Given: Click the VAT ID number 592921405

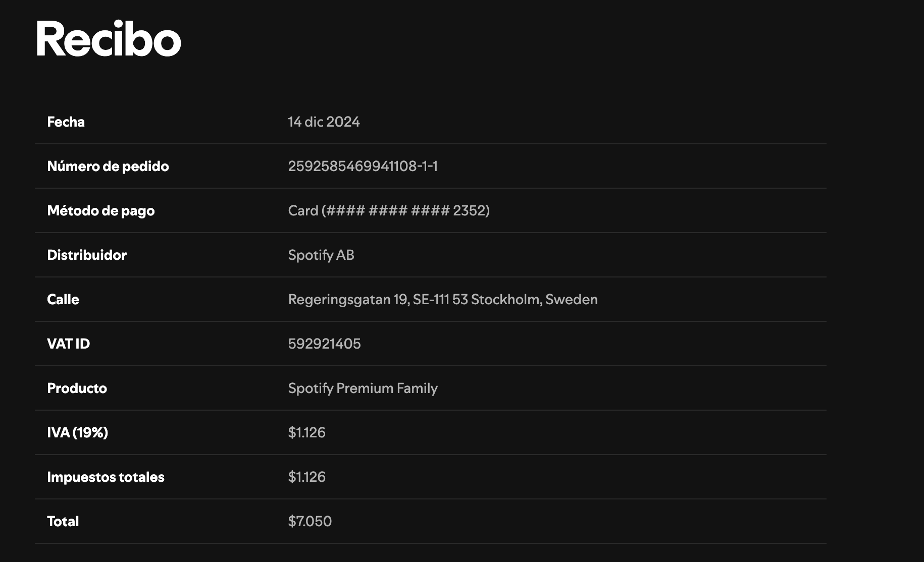Looking at the screenshot, I should click(x=324, y=344).
